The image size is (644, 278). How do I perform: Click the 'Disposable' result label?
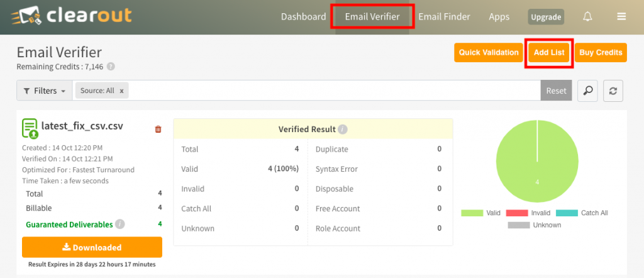click(x=335, y=189)
